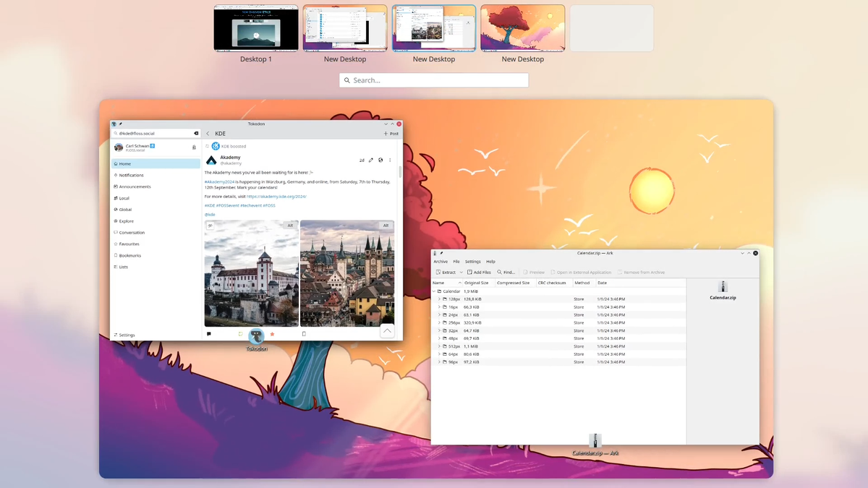868x488 pixels.
Task: Open the File menu in Ark
Action: [x=456, y=262]
